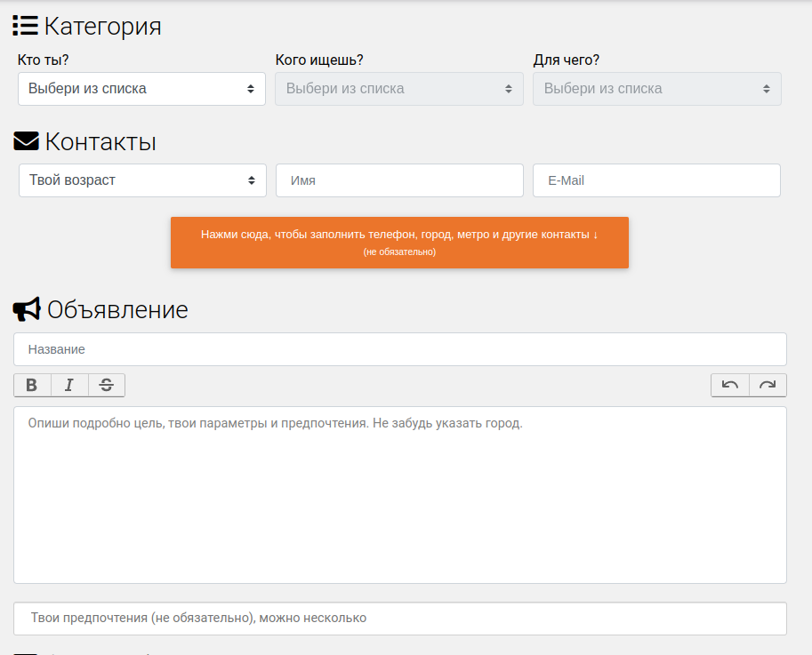Open the 'Кто ты?' dropdown list
The height and width of the screenshot is (655, 812).
(x=142, y=89)
